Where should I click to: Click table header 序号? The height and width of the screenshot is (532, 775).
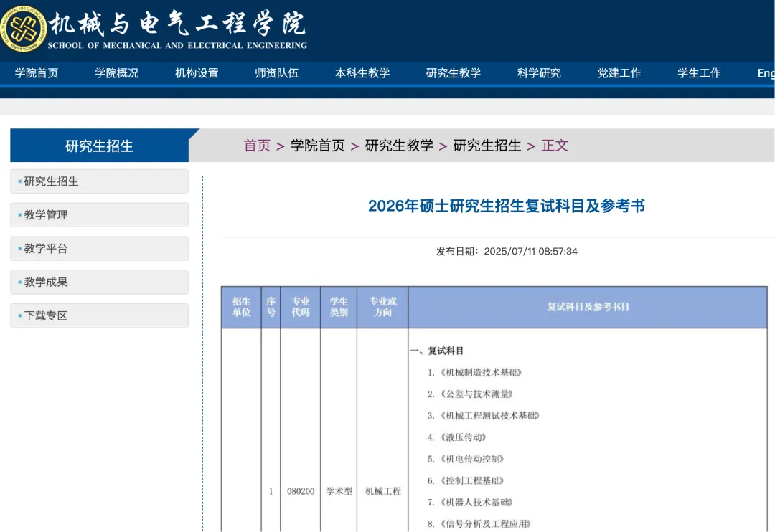[x=271, y=307]
